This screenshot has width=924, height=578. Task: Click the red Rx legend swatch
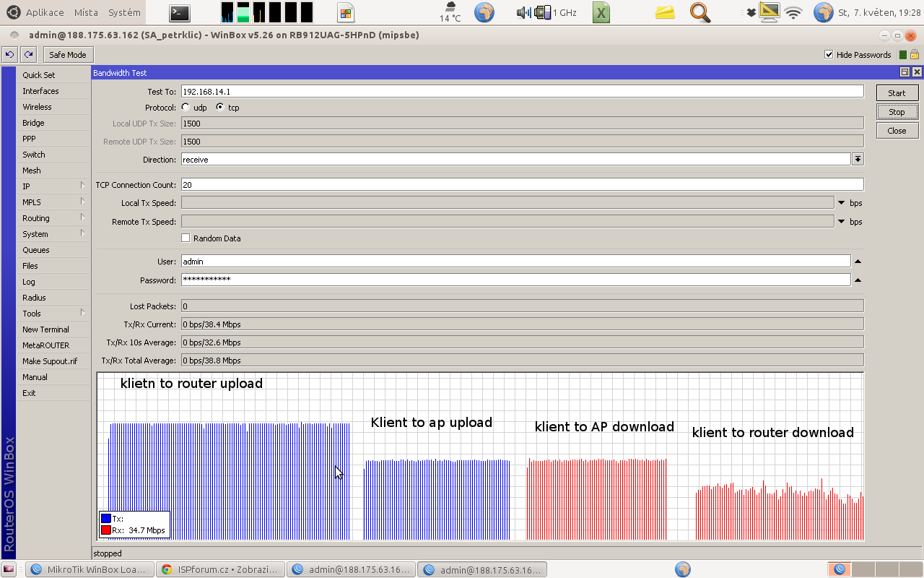106,530
